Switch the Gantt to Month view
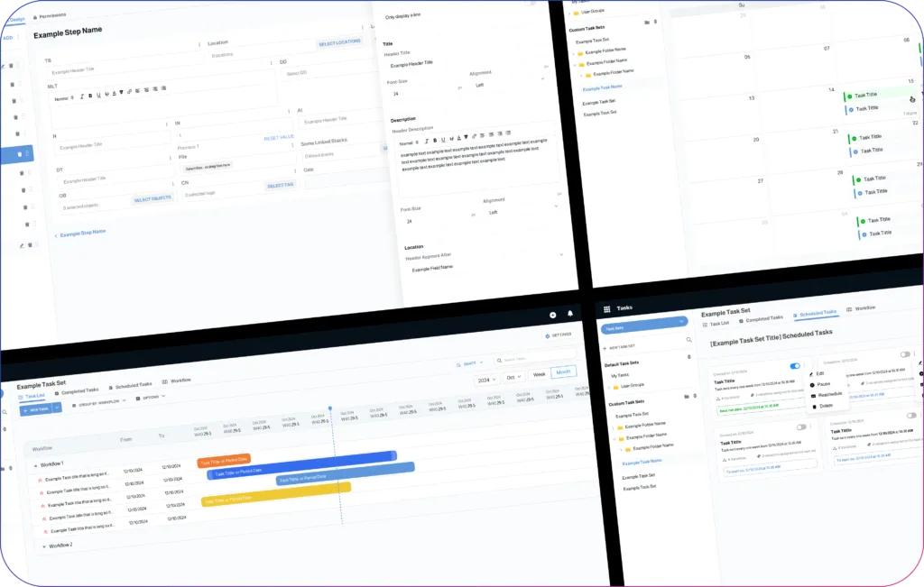This screenshot has height=587, width=924. point(563,372)
